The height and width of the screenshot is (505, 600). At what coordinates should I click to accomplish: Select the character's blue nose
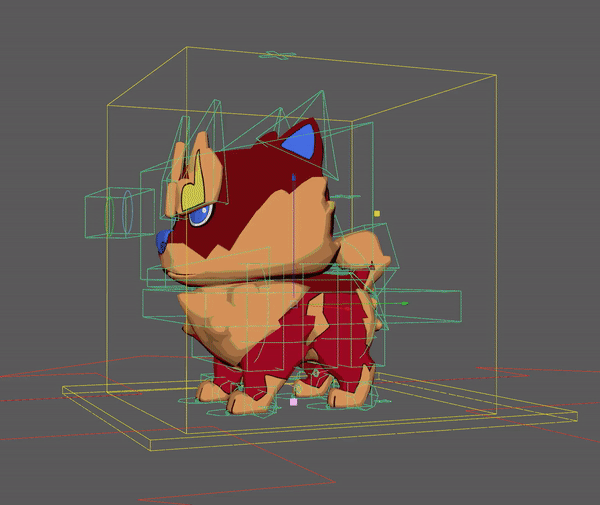(x=164, y=241)
